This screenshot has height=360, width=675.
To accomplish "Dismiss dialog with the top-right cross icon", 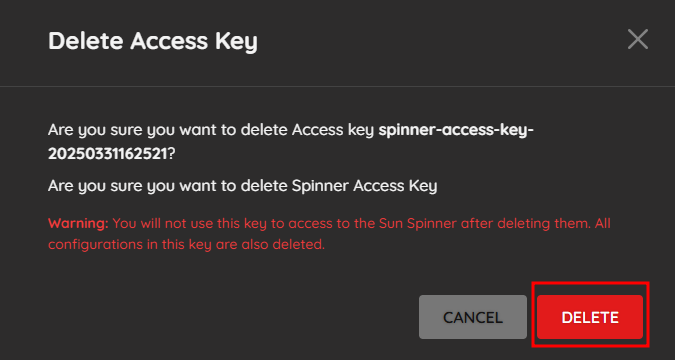I will coord(638,40).
